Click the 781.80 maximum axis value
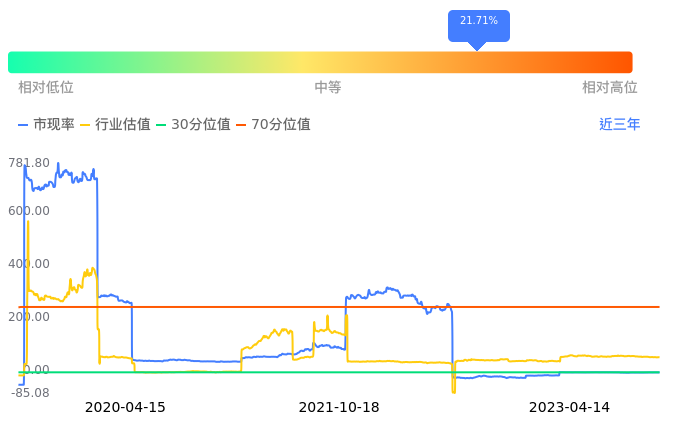Viewport: 686px width, 442px height. click(29, 163)
